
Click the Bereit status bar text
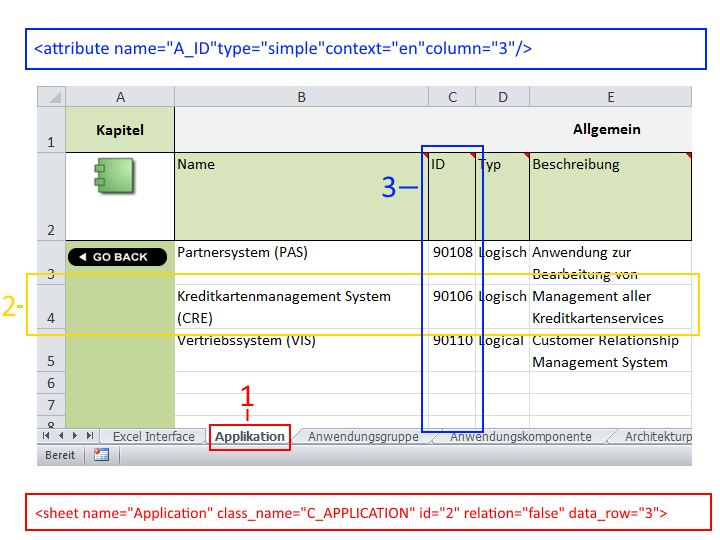pos(60,455)
